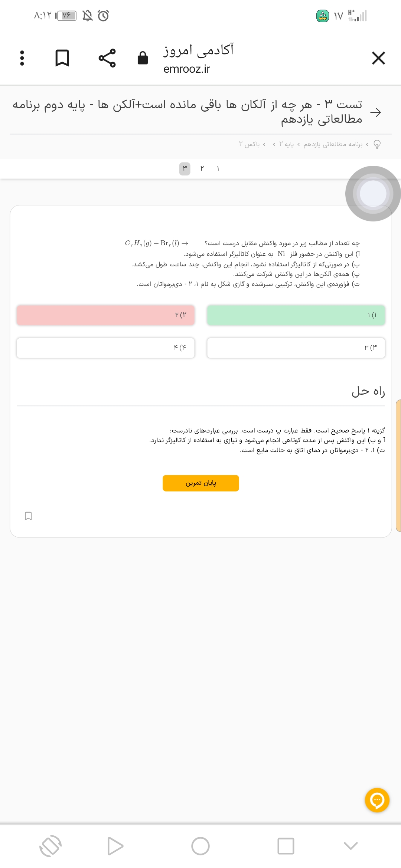The width and height of the screenshot is (401, 868).
Task: Choose answer option 3
Action: coord(296,348)
